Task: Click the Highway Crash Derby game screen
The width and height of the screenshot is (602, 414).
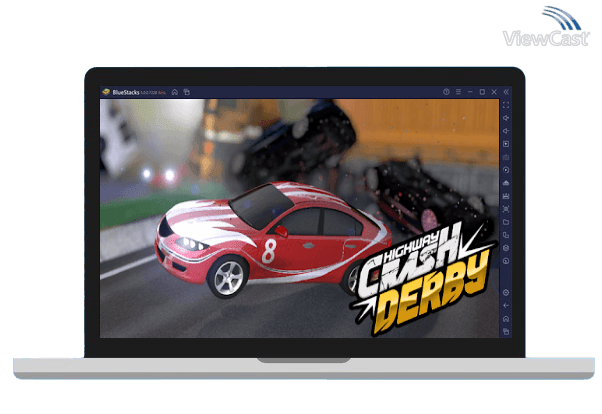Action: [x=299, y=219]
